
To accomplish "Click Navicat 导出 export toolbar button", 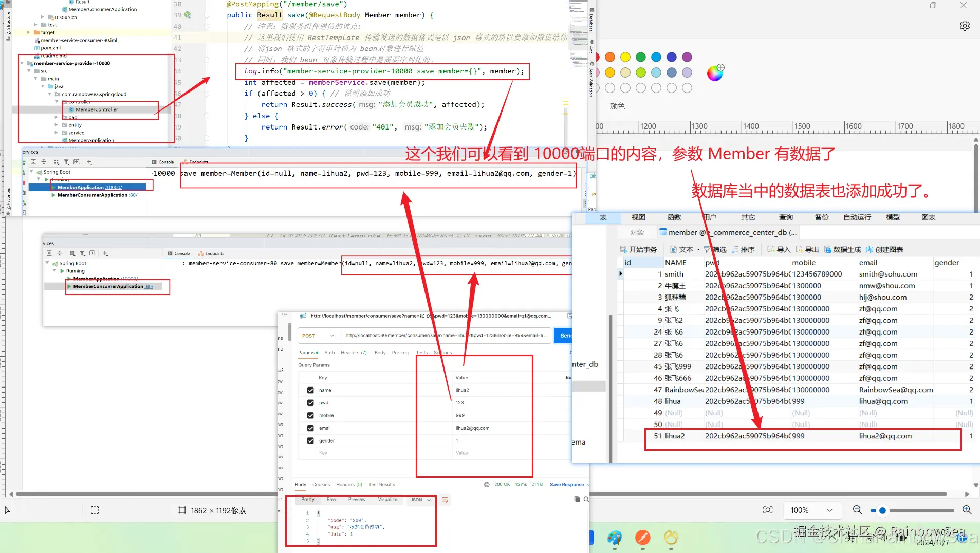I will pyautogui.click(x=807, y=249).
